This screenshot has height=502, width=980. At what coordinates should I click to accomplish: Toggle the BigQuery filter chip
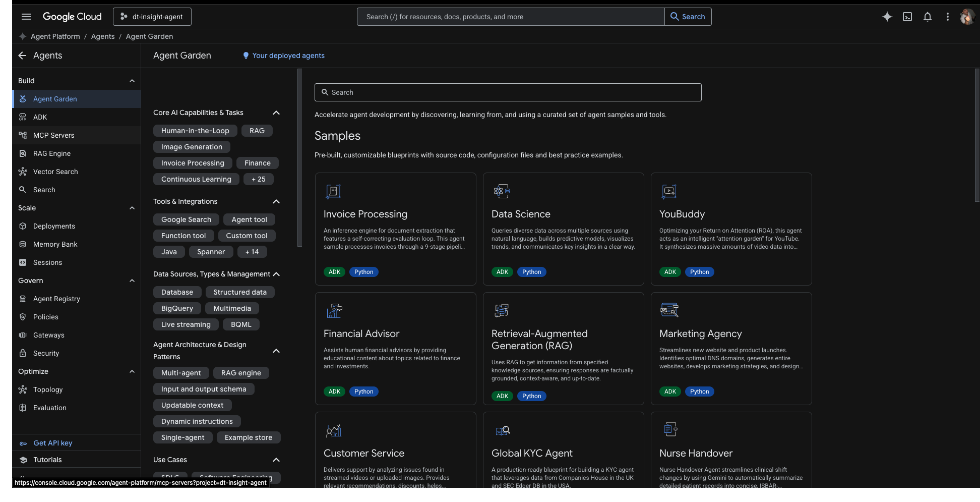click(177, 308)
